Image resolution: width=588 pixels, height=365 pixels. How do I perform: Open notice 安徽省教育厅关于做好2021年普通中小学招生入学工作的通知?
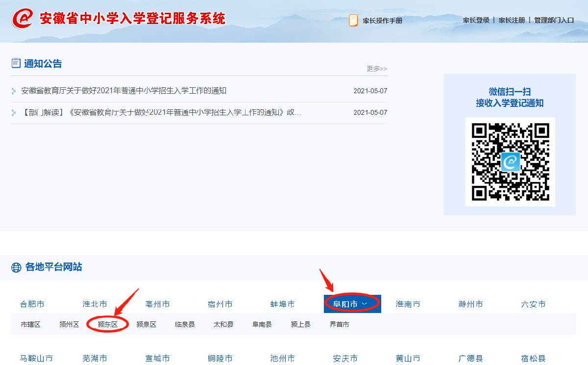[x=124, y=91]
